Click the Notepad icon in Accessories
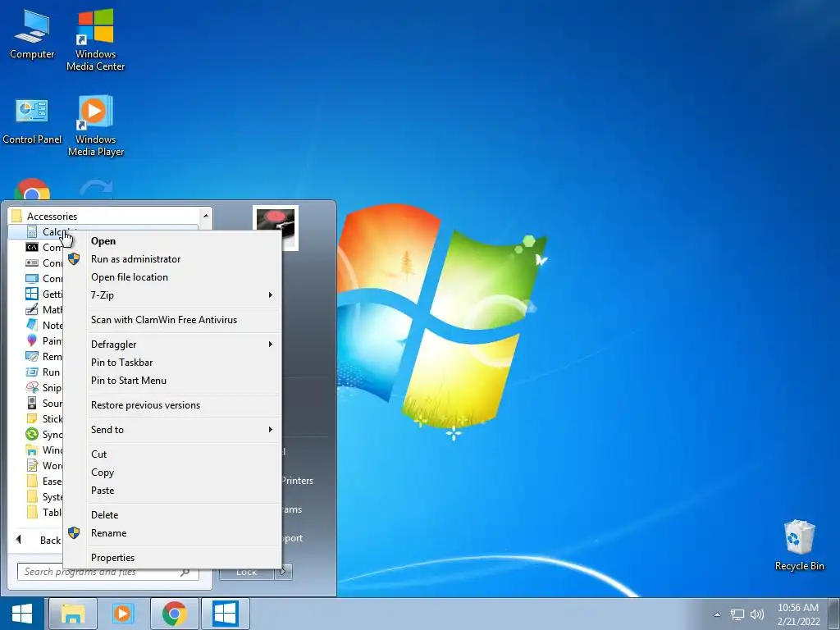 [x=32, y=325]
